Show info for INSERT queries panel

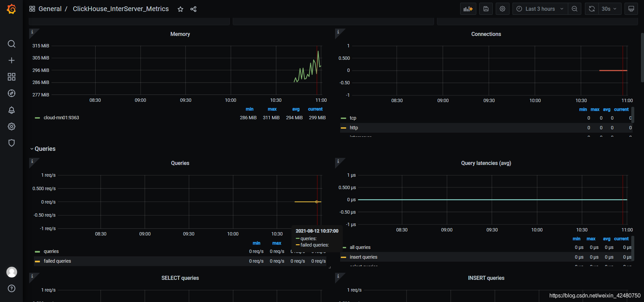point(338,276)
